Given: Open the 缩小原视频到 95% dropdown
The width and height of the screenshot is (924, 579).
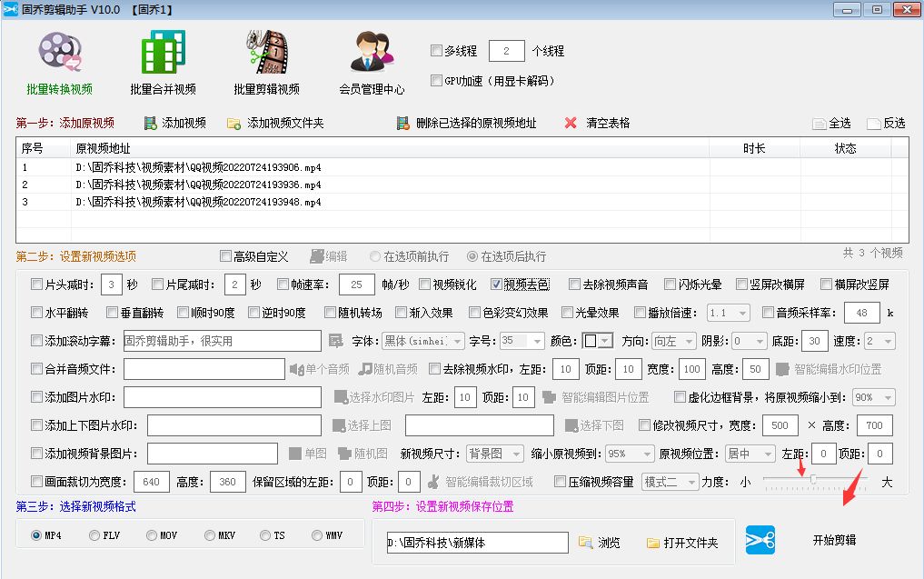Looking at the screenshot, I should coord(630,454).
